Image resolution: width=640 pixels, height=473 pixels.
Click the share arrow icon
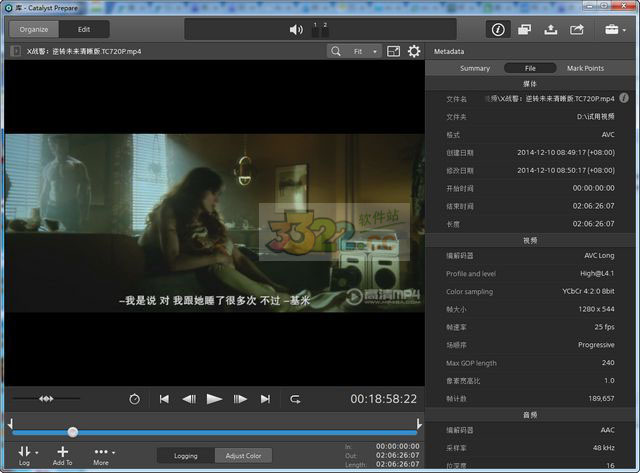pos(577,29)
